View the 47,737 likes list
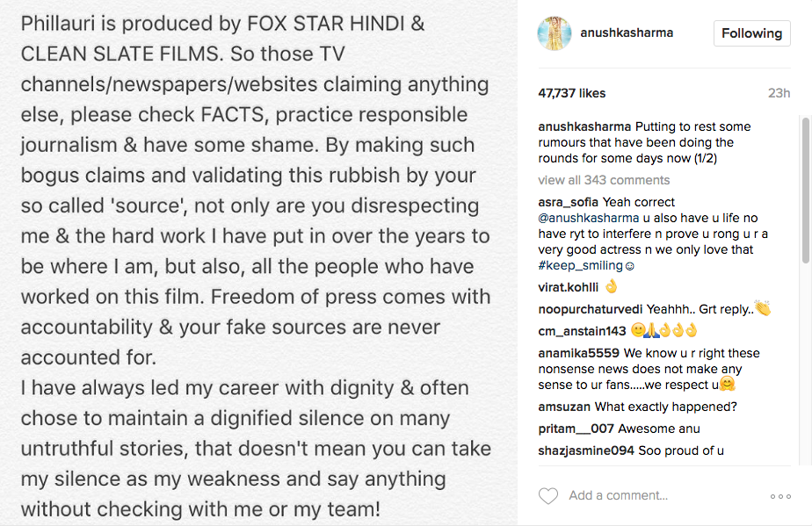This screenshot has height=526, width=812. click(x=571, y=93)
